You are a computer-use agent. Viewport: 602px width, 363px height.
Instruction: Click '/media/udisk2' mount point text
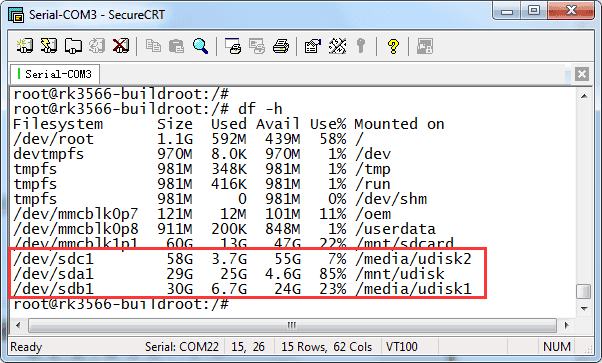coord(413,259)
